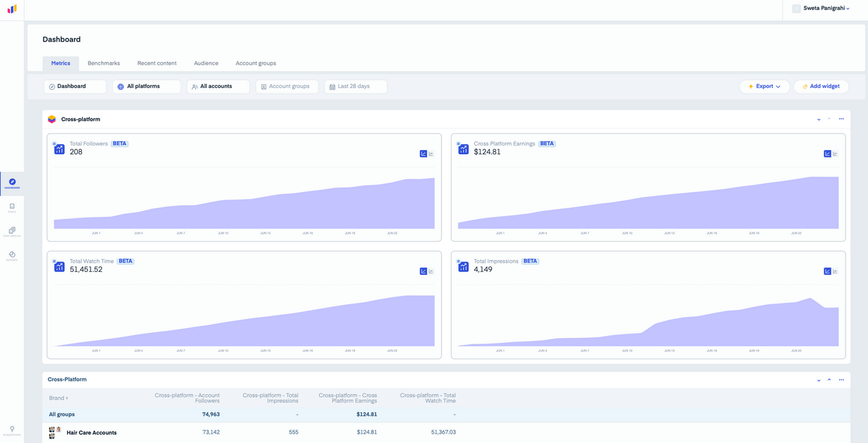Switch Total Watch Time chart to cumulative view
This screenshot has height=443, width=868.
(423, 271)
